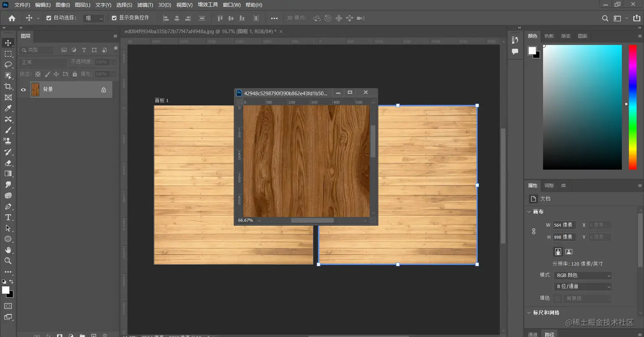Collapse the 标尺和网格 section

pos(529,313)
